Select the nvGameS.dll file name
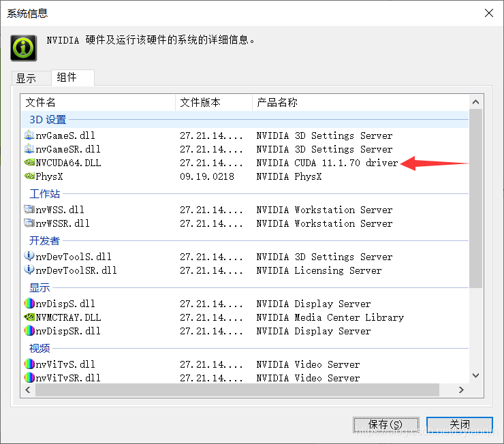Screen dimensions: 504x444 pos(65,136)
